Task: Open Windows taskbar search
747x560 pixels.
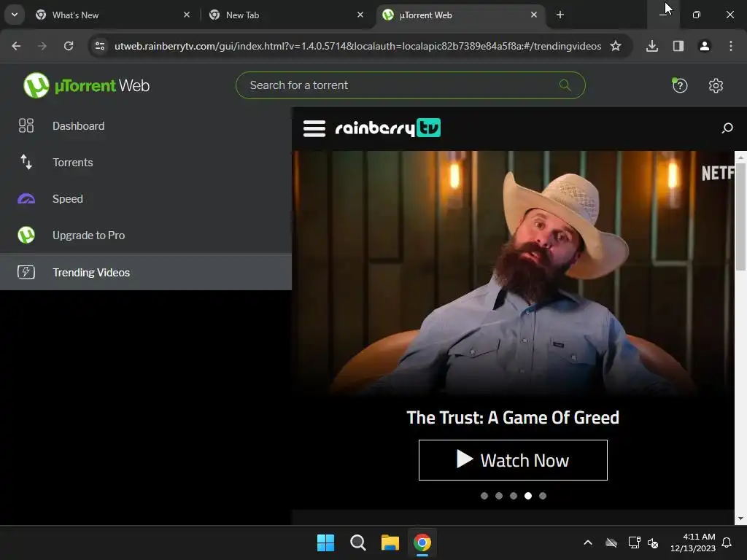Action: tap(357, 542)
